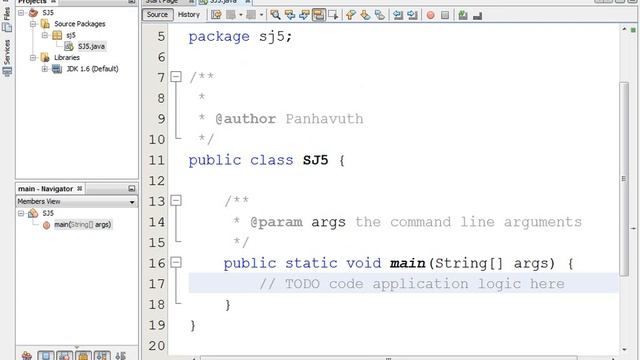640x360 pixels.
Task: Click the 'package sj5;' code line
Action: [x=240, y=37]
